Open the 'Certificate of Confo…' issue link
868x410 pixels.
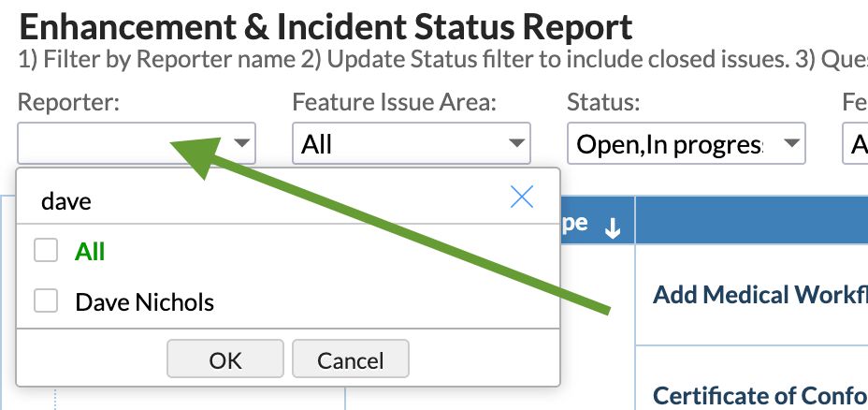(759, 395)
